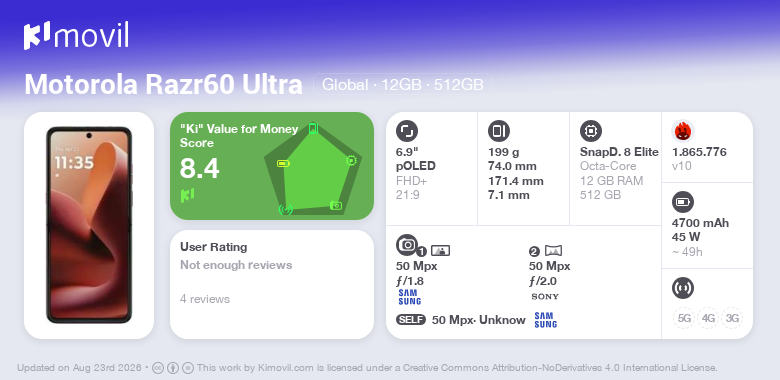The image size is (780, 380).
Task: Click the Ki Value for Money score 8.4
Action: click(x=199, y=169)
